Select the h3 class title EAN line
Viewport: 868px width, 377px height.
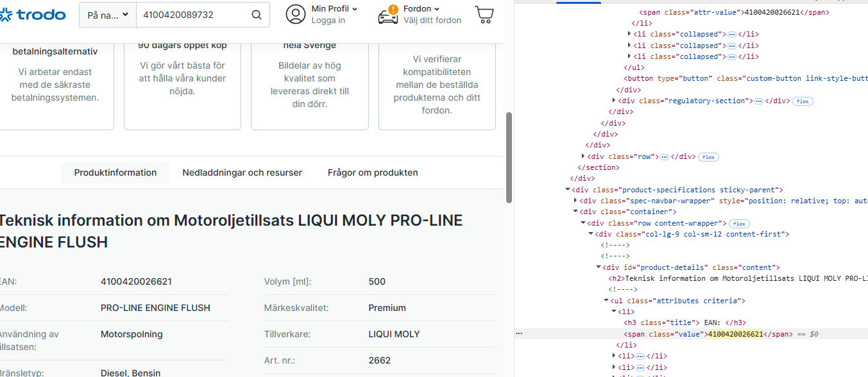point(685,323)
